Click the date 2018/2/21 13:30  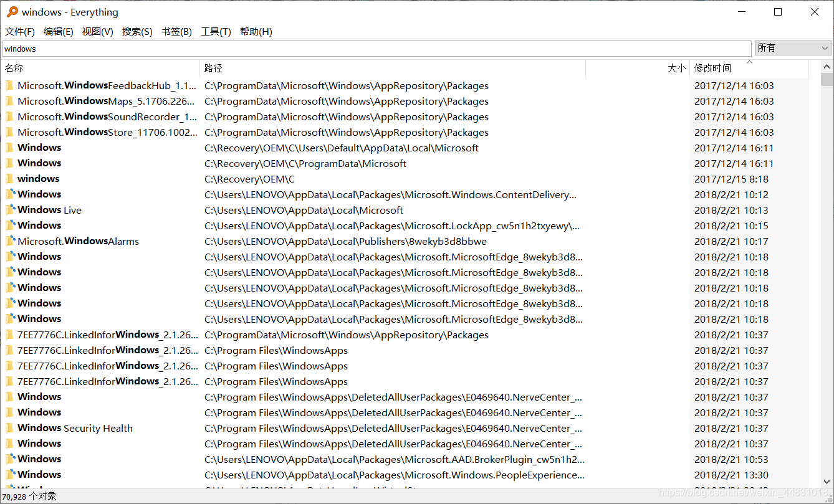click(732, 475)
